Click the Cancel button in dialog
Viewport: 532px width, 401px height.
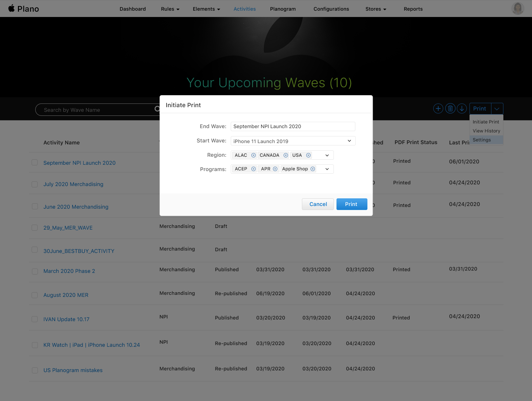pos(318,204)
